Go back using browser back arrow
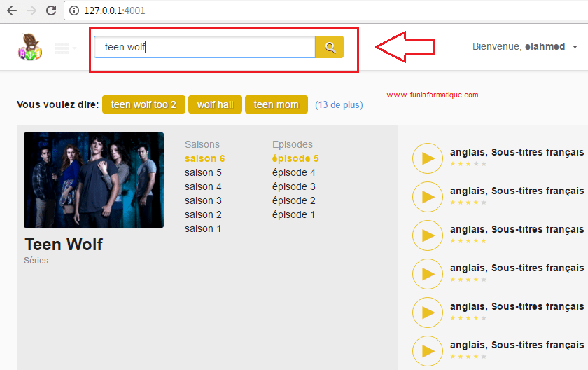The height and width of the screenshot is (370, 588). tap(12, 11)
